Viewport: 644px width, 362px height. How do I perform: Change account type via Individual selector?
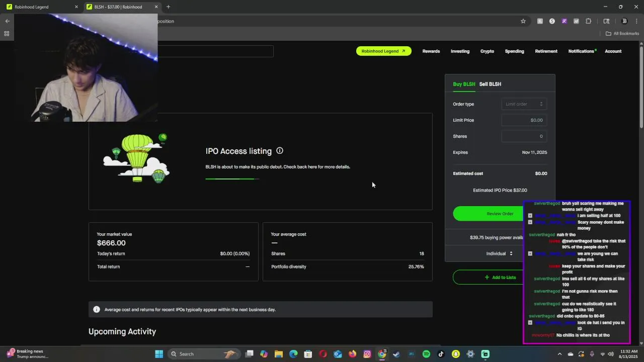[x=500, y=253]
